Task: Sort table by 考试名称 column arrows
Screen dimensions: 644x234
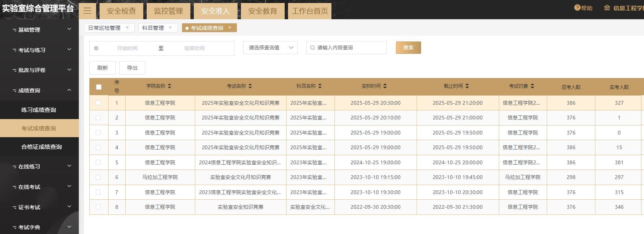Action: (250, 86)
